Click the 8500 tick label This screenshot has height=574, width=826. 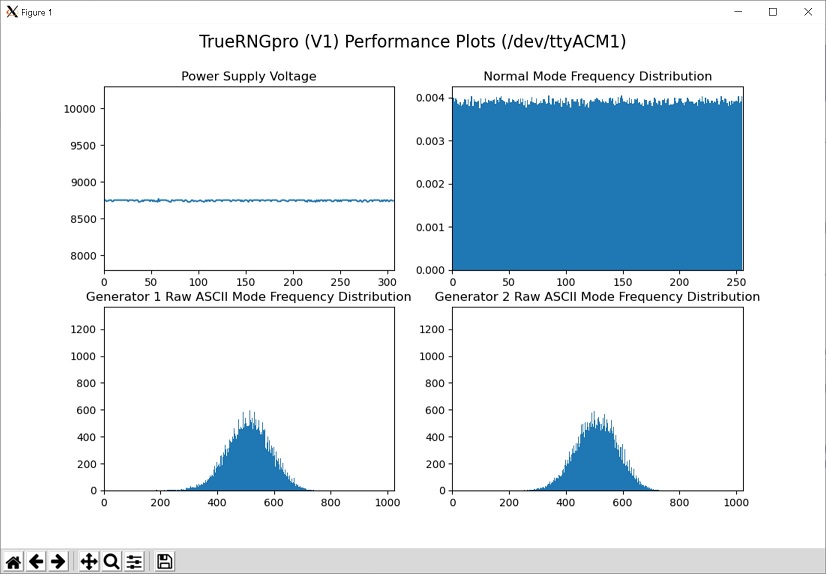coord(83,219)
